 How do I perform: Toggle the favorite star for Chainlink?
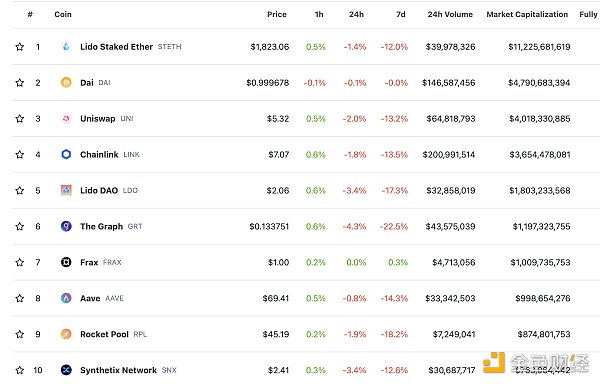tap(20, 155)
